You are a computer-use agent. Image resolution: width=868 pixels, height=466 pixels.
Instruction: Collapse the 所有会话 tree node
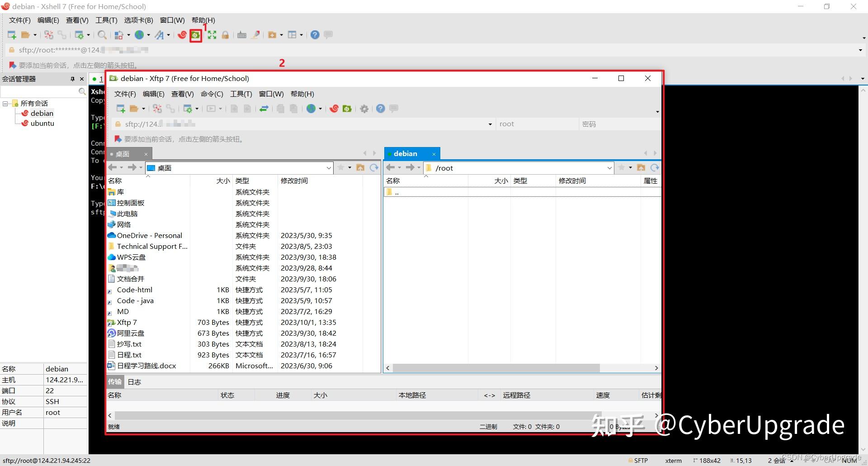(x=5, y=103)
